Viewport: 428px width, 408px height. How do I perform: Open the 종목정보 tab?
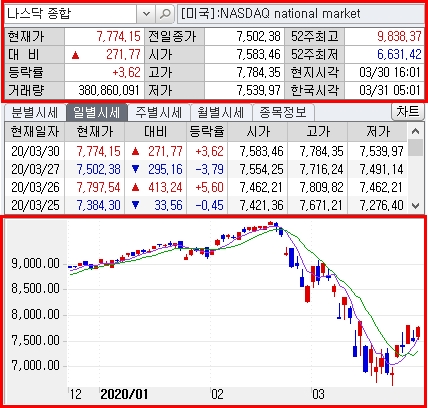click(x=283, y=112)
